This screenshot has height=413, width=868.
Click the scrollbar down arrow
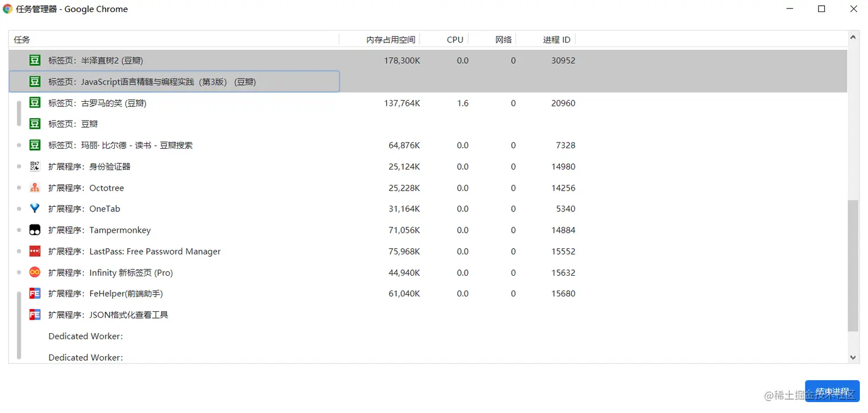852,357
